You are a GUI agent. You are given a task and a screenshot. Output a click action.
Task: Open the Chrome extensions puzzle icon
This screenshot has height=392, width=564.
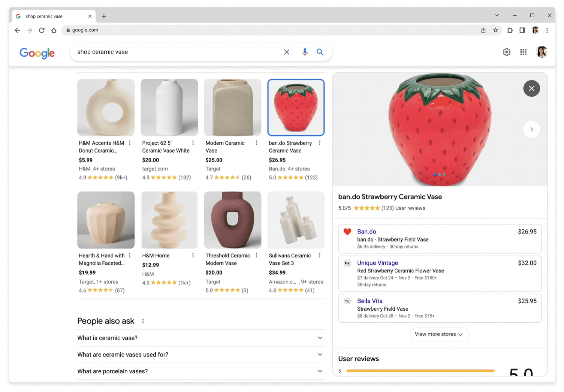[x=510, y=30]
